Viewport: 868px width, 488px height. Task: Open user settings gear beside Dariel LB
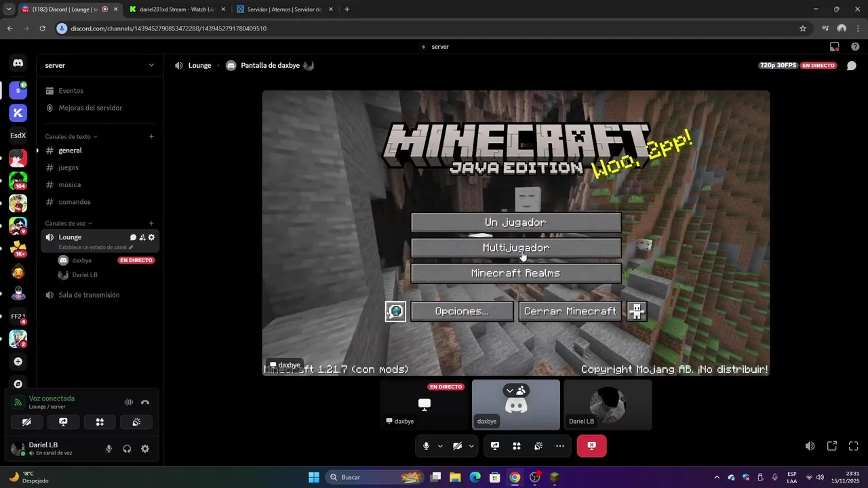point(145,449)
